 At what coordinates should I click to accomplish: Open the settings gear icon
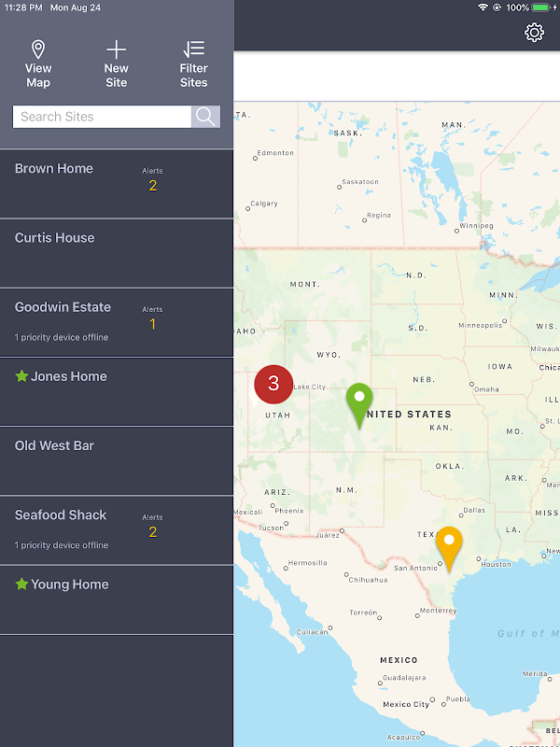coord(534,33)
